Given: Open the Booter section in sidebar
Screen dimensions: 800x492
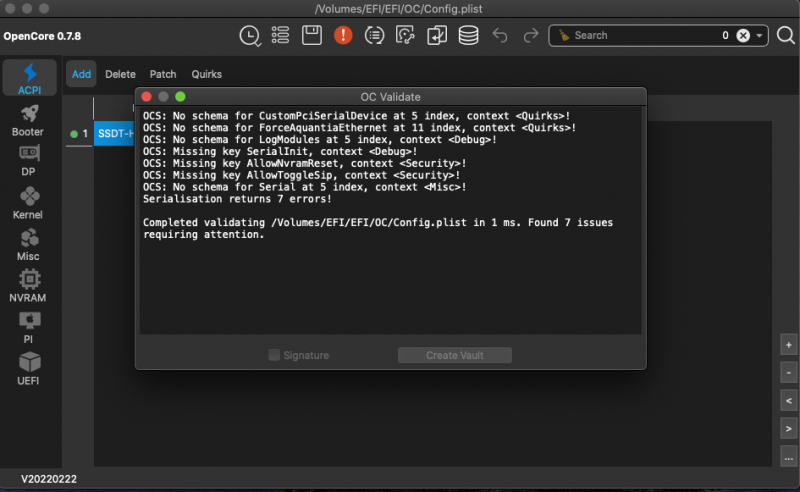Looking at the screenshot, I should click(x=27, y=121).
